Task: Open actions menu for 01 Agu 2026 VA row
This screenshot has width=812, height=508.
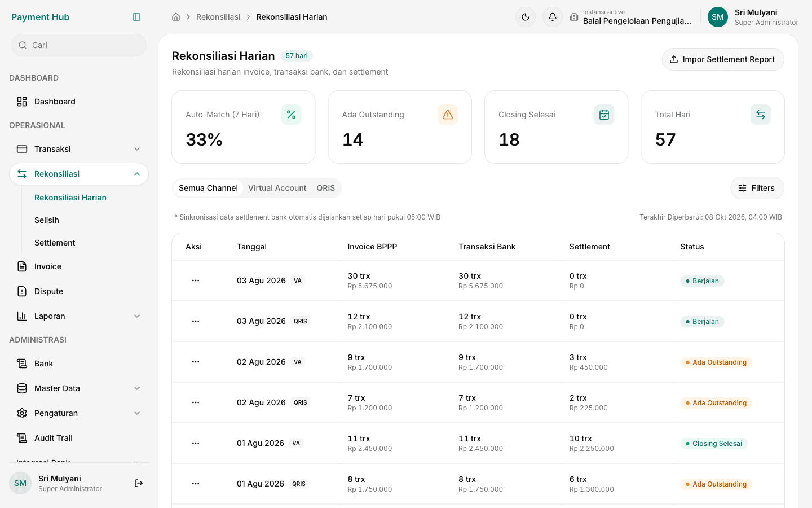Action: coord(196,443)
